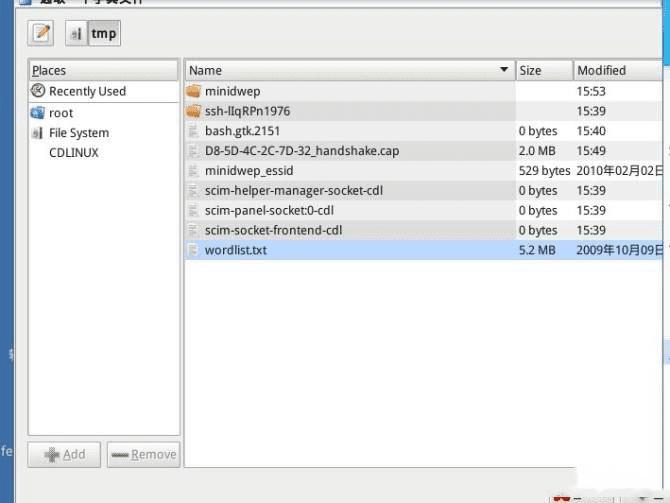
Task: Click the ssh-IlqRPn1976 folder icon
Action: pyautogui.click(x=194, y=111)
